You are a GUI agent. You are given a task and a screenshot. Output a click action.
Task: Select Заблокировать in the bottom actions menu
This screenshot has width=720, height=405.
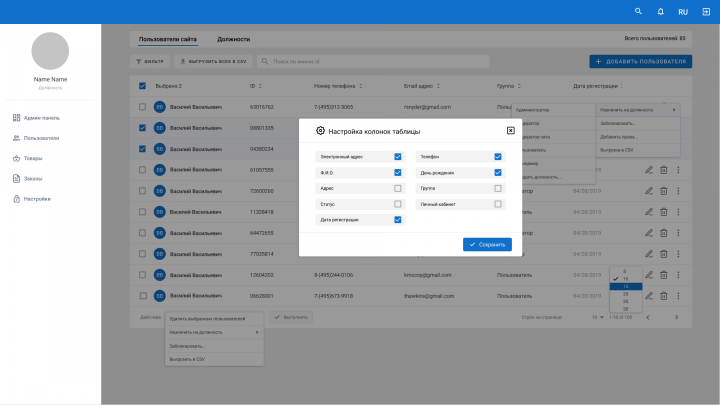[x=214, y=346]
